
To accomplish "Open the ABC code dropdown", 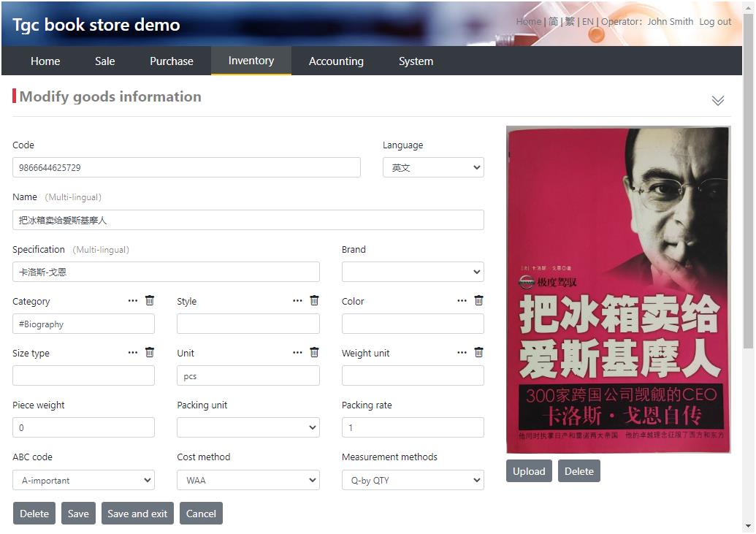I will [x=83, y=480].
